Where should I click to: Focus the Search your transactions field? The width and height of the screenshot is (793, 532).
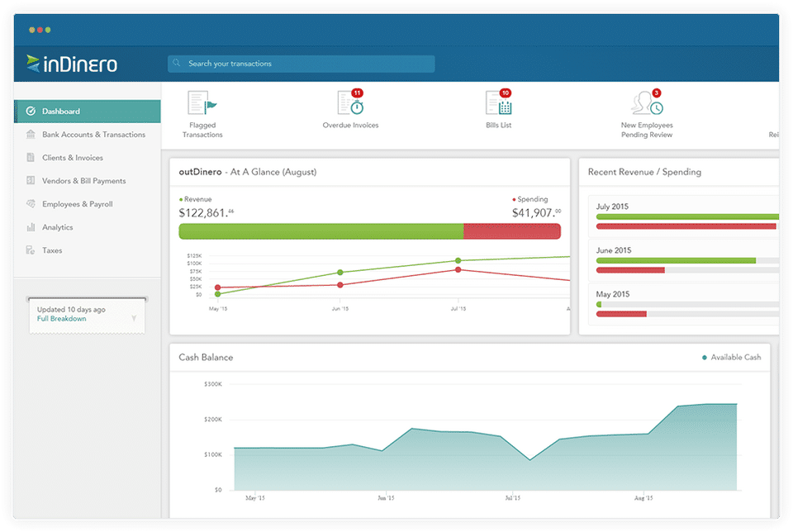(301, 64)
